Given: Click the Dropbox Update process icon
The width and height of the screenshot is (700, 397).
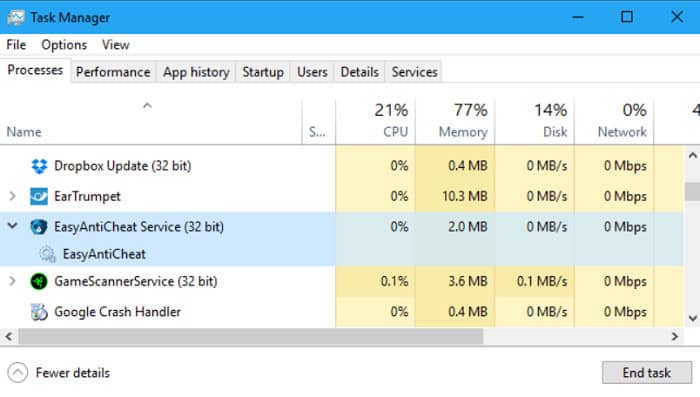Looking at the screenshot, I should pos(39,166).
